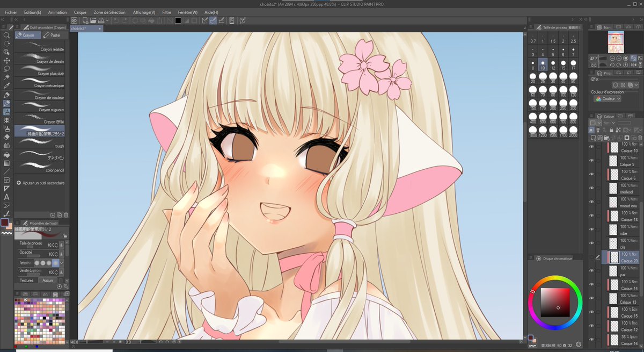Hide the Calque 14 layer
The height and width of the screenshot is (352, 644).
point(592,285)
